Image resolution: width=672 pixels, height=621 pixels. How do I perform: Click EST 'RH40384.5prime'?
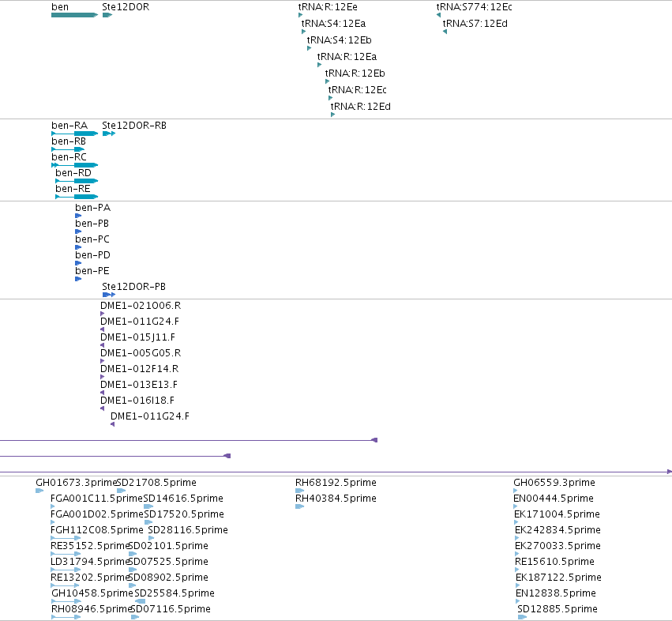point(336,499)
